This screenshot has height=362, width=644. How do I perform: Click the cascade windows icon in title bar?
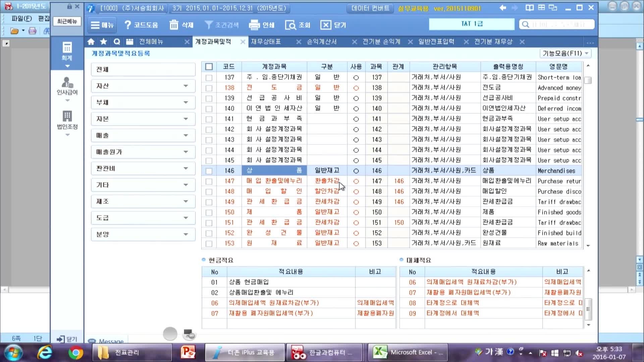coord(553,8)
